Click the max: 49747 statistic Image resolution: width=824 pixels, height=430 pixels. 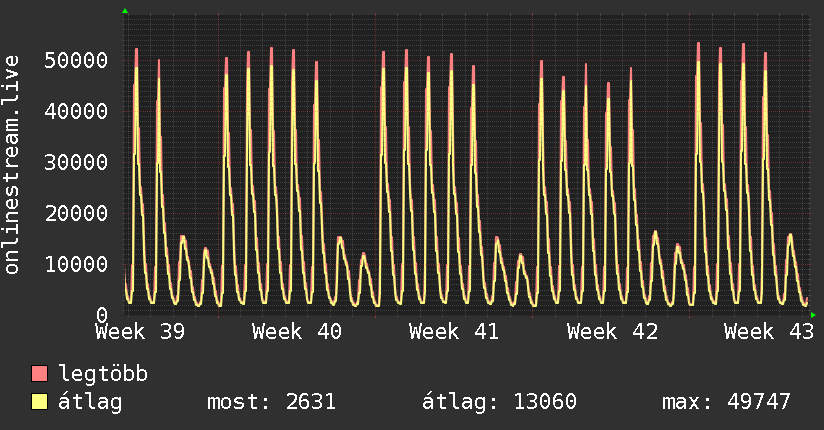click(x=726, y=402)
